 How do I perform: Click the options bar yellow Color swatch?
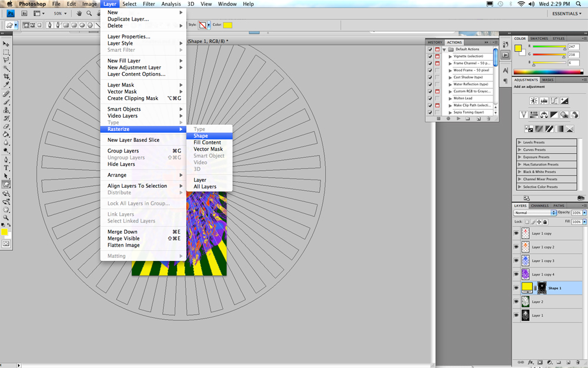228,25
